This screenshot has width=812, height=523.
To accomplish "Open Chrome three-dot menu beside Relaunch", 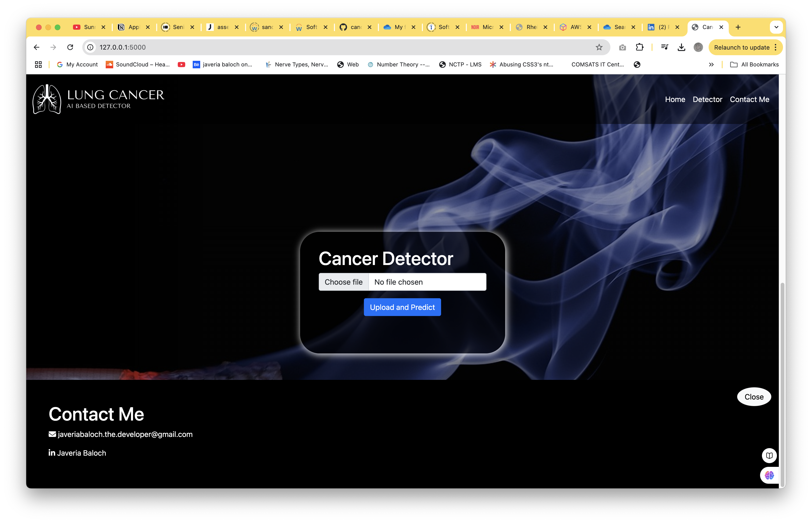I will pos(776,47).
